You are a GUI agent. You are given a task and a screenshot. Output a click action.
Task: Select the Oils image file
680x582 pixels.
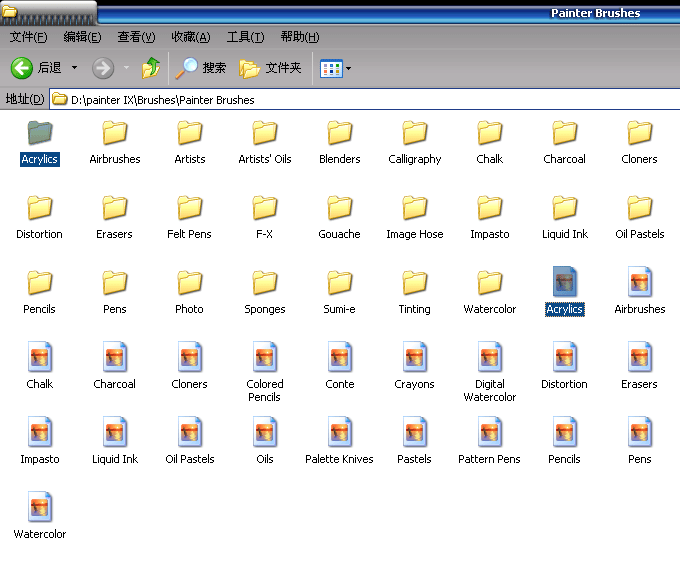pos(265,441)
